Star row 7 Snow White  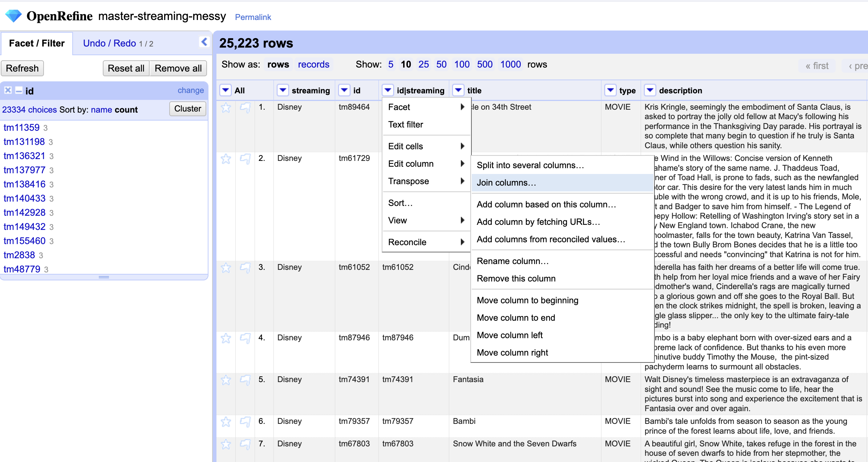coord(226,444)
